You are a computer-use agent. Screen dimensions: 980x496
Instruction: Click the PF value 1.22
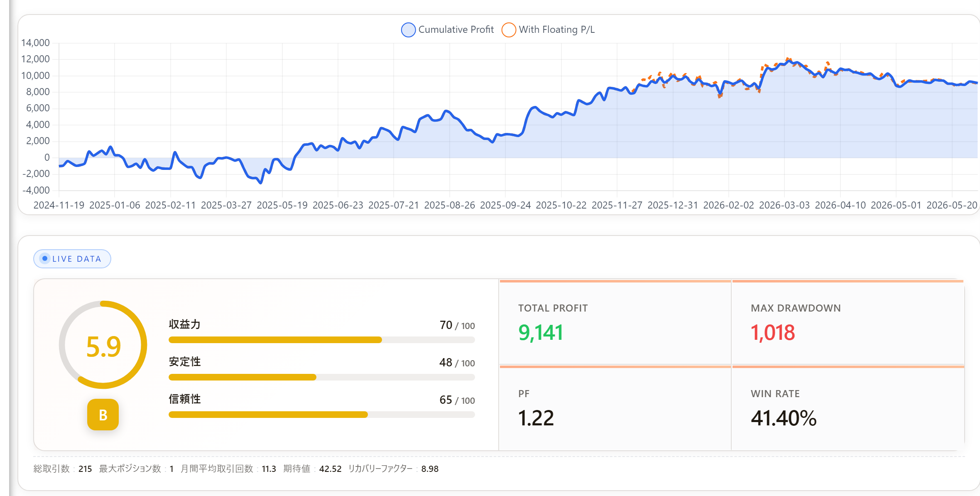click(536, 418)
